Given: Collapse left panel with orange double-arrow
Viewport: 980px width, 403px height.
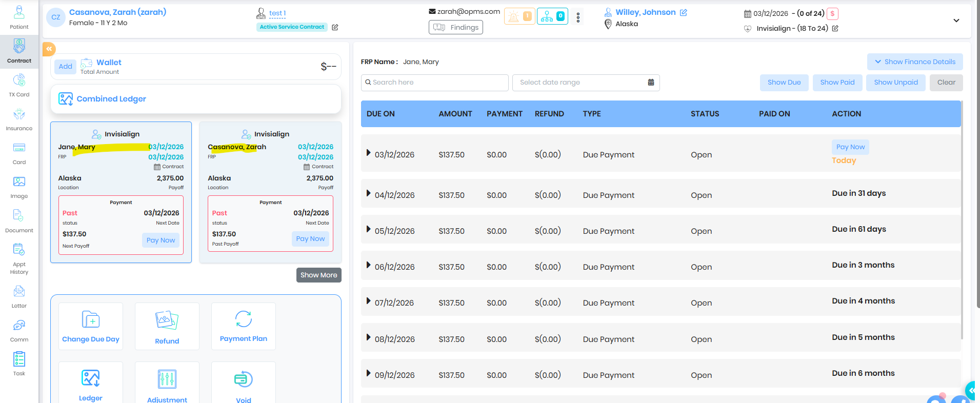Looking at the screenshot, I should 49,49.
